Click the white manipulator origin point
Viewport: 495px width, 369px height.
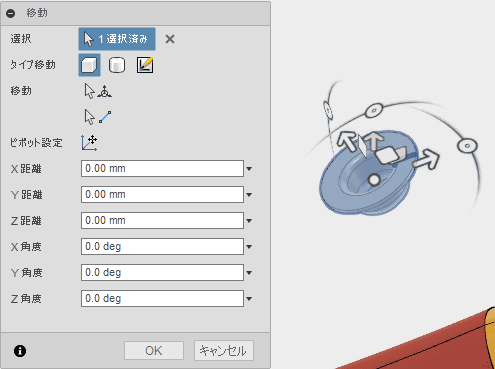[374, 180]
